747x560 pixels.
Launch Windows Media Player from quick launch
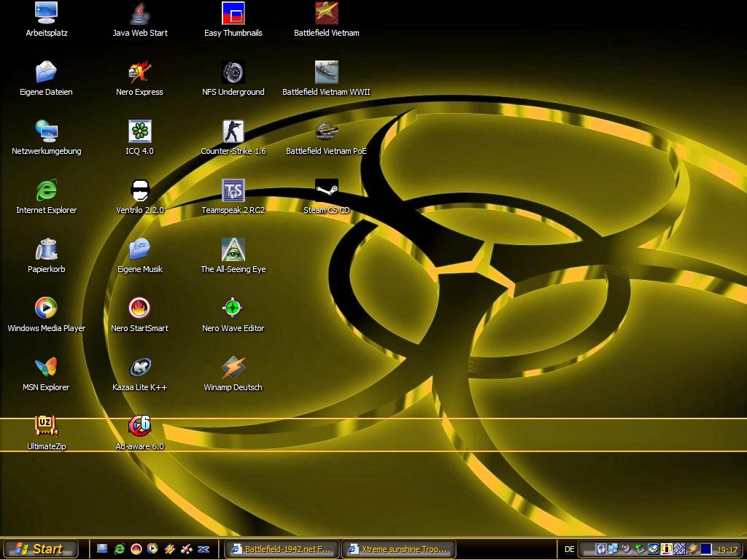click(152, 549)
